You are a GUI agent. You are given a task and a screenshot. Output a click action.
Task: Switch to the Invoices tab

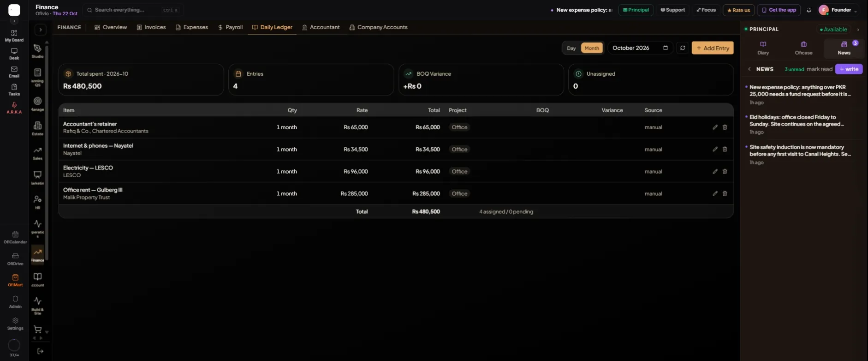click(151, 27)
